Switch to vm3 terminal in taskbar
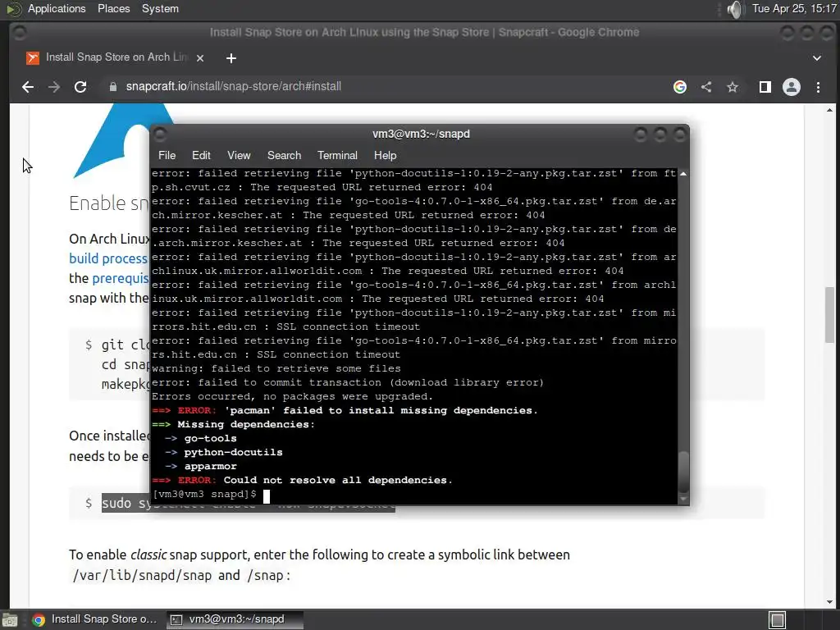 235,619
